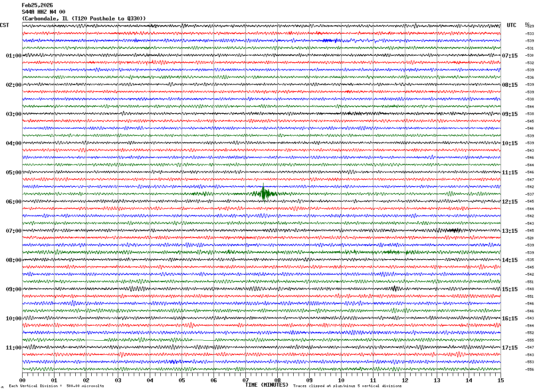Viewport: 536px width, 392px height.
Task: Click the DC offset value -520
Action: click(x=529, y=238)
